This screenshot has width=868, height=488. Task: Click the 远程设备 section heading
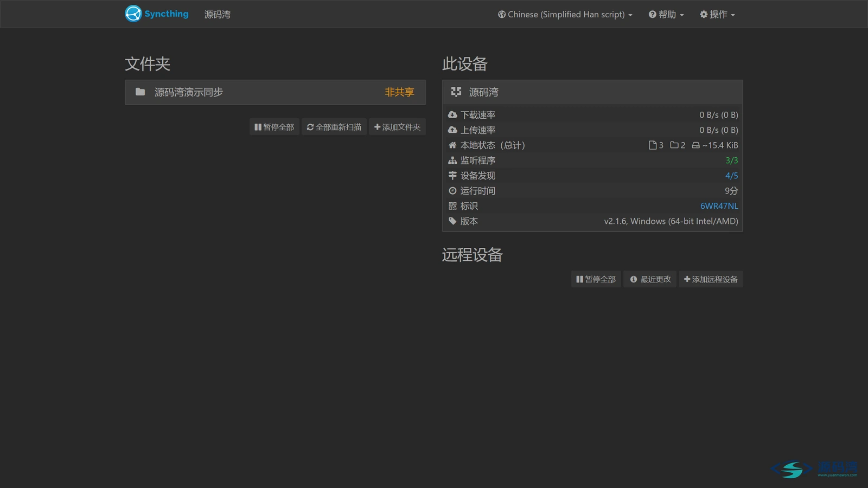coord(472,255)
